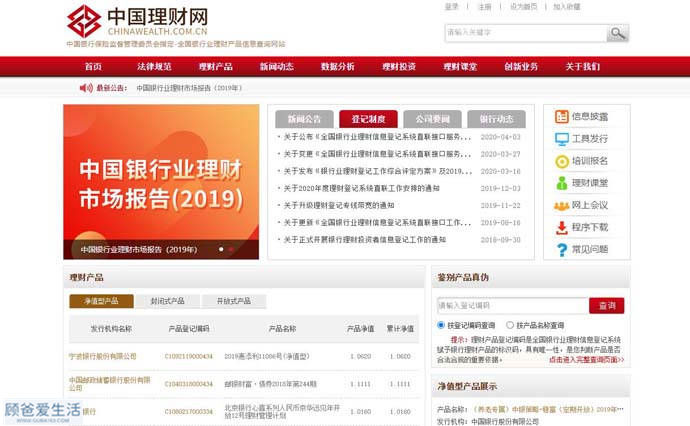Click the 中国理财网 logo
This screenshot has width=690, height=426.
(x=138, y=21)
